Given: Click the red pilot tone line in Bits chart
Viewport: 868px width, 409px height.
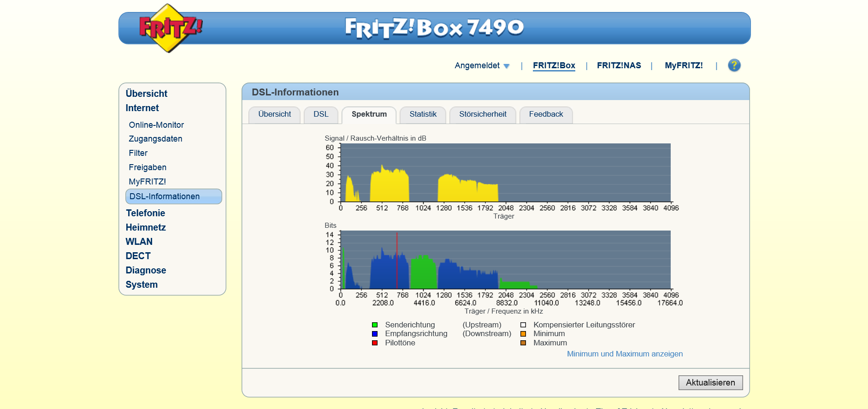Looking at the screenshot, I should pos(397,261).
